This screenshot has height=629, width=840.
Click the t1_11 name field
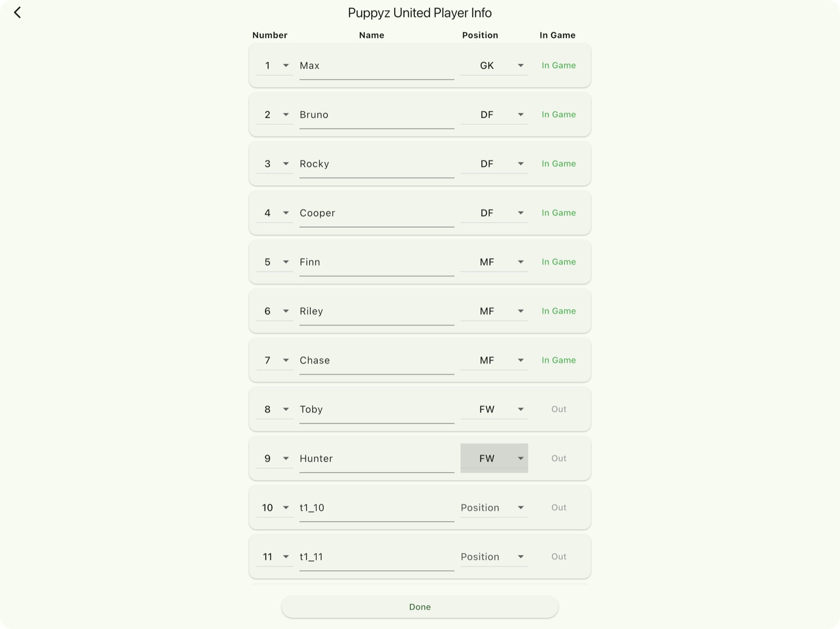point(376,557)
